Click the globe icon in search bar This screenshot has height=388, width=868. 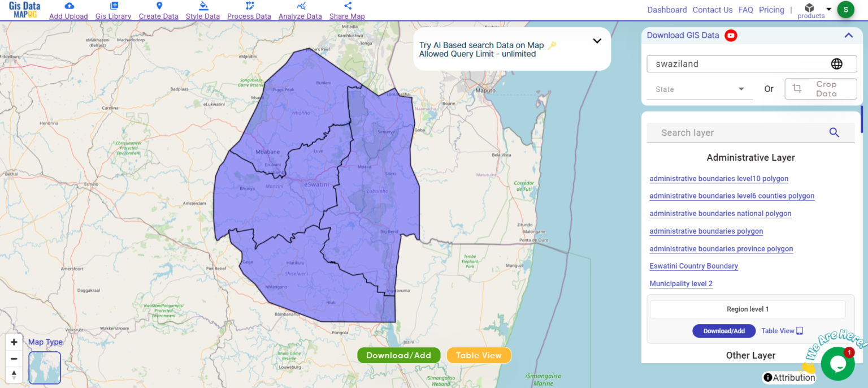pyautogui.click(x=836, y=63)
